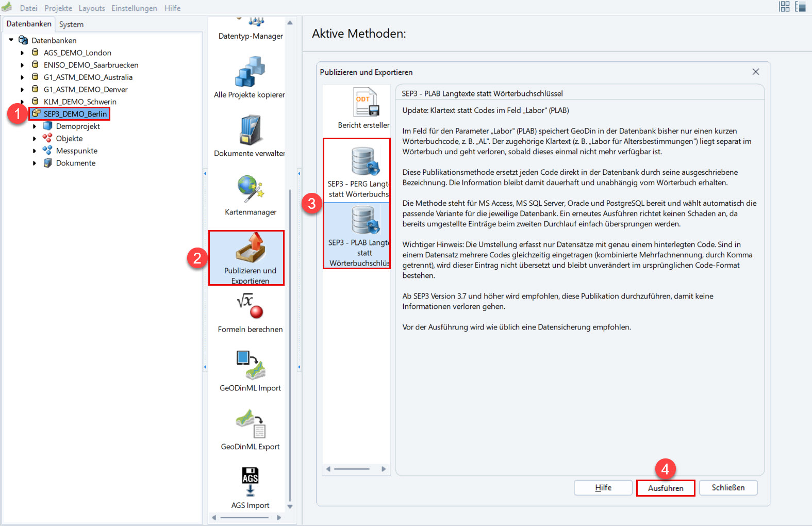Choose Bericht erstellen ODT method
Image resolution: width=812 pixels, height=526 pixels.
[x=363, y=108]
